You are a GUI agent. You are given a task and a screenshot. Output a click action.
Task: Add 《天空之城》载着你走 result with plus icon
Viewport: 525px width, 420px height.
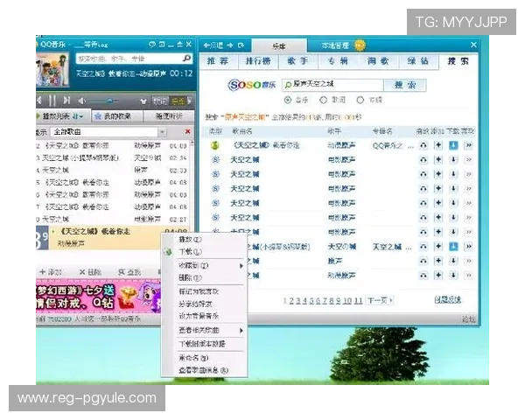tap(438, 145)
